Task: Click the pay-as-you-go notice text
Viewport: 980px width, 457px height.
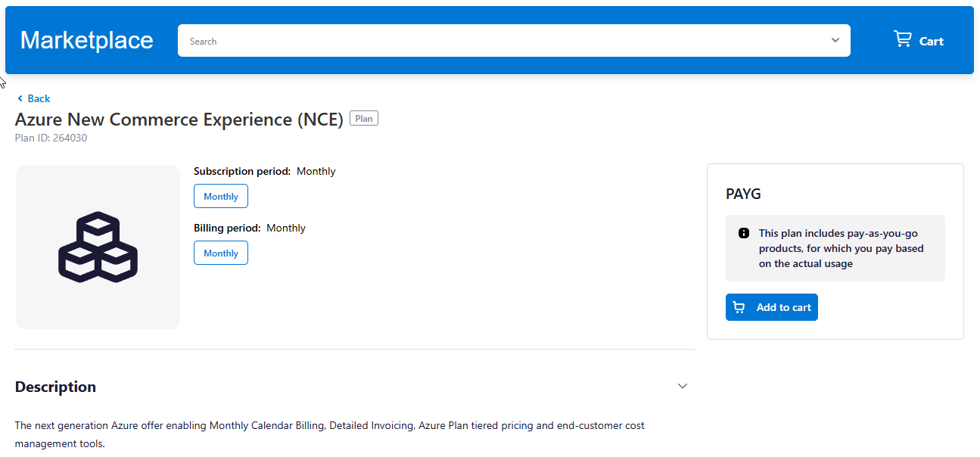Action: click(842, 248)
